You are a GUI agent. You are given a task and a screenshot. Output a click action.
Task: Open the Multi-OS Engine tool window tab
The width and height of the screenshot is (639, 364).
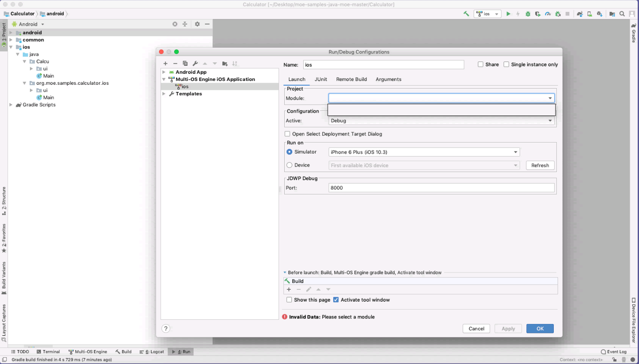88,352
